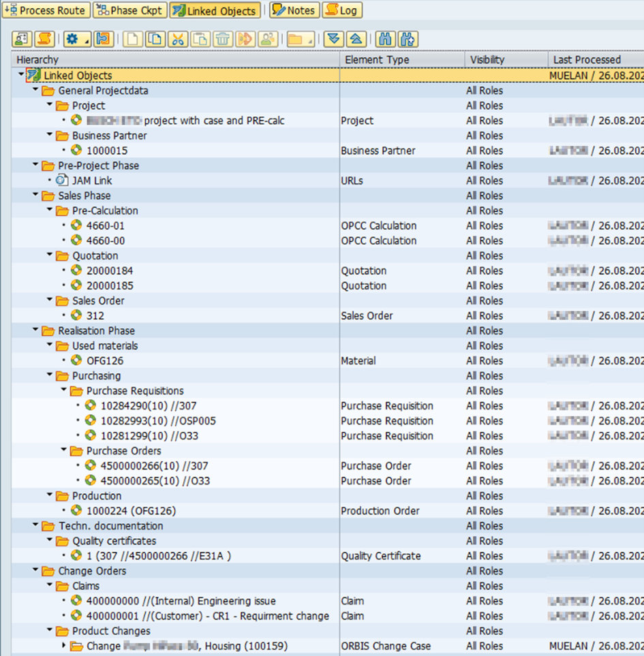Viewport: 644px width, 656px height.
Task: Switch to the Process Route tab
Action: 46,10
